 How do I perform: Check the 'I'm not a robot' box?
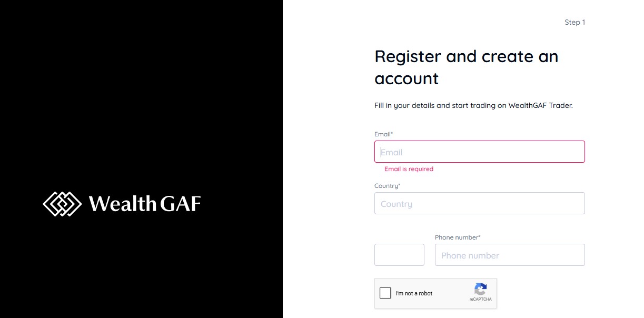point(385,293)
